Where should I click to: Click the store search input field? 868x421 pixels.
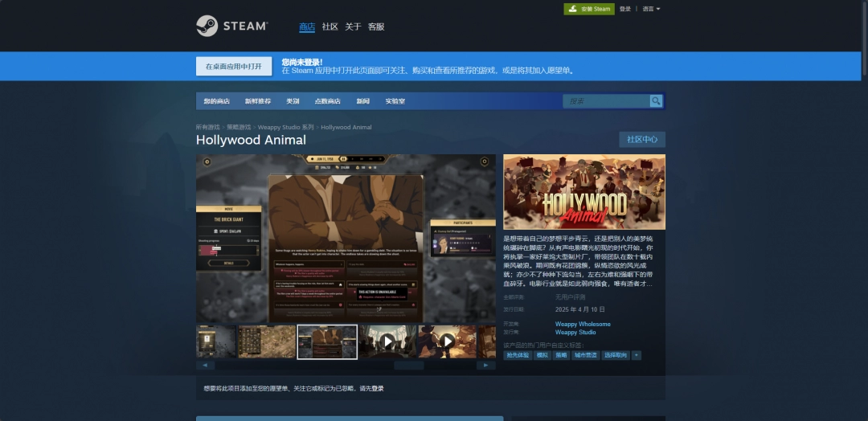point(607,101)
